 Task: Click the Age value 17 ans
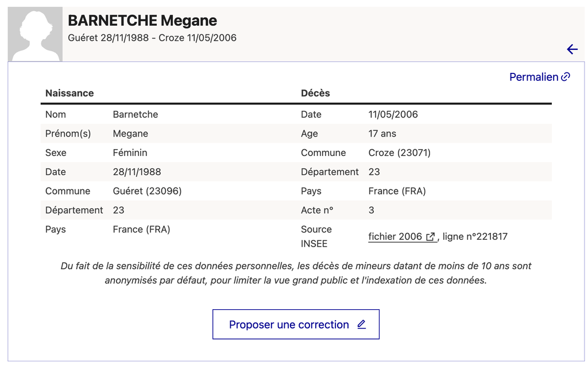[x=382, y=134]
